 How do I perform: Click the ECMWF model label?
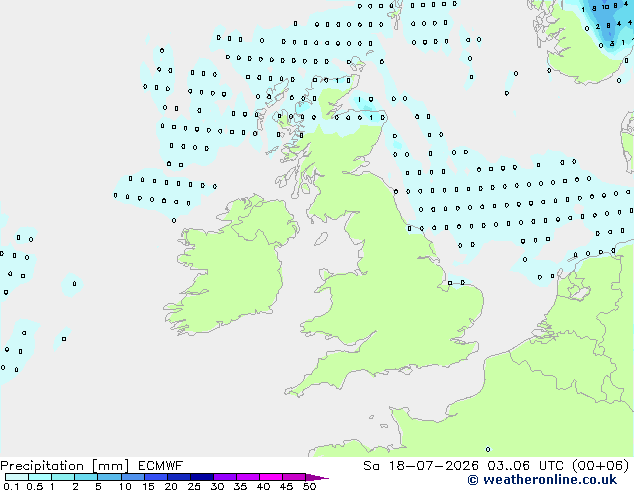click(161, 466)
